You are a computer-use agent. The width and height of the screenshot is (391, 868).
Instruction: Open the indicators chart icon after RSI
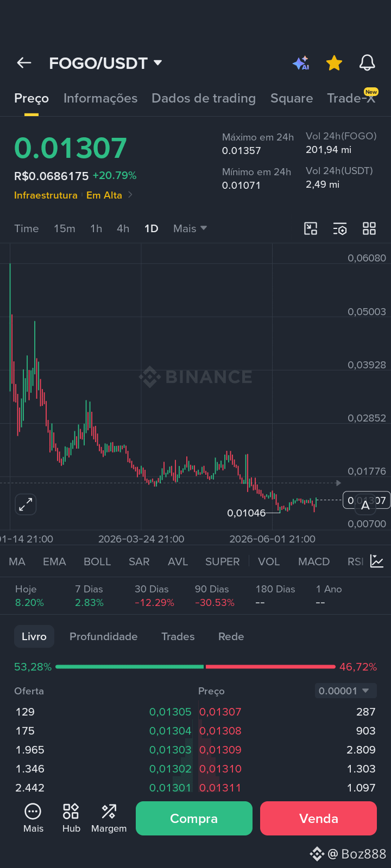[x=377, y=561]
